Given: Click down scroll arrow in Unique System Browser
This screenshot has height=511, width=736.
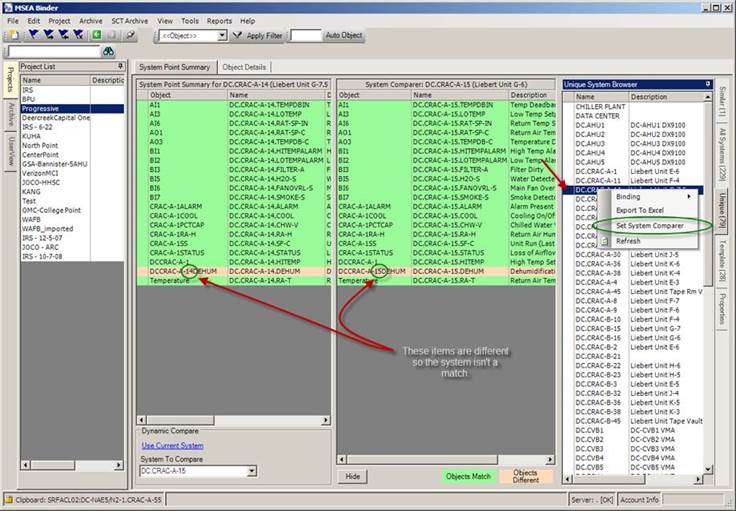Looking at the screenshot, I should pyautogui.click(x=708, y=468).
